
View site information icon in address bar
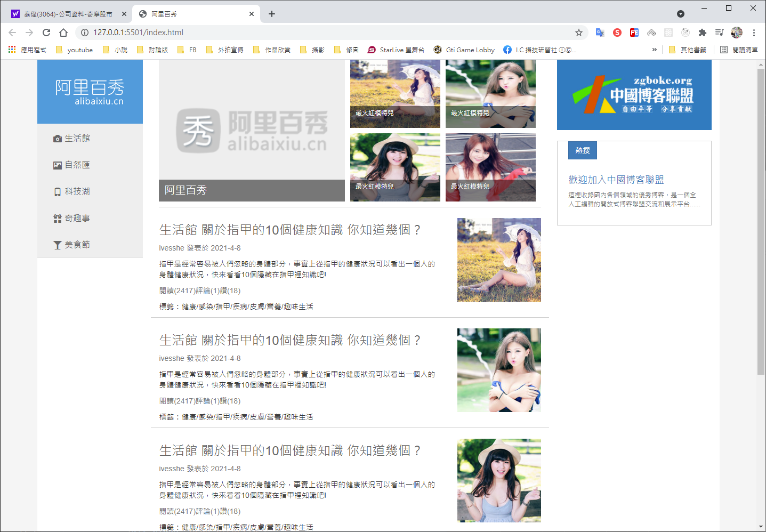pos(84,33)
